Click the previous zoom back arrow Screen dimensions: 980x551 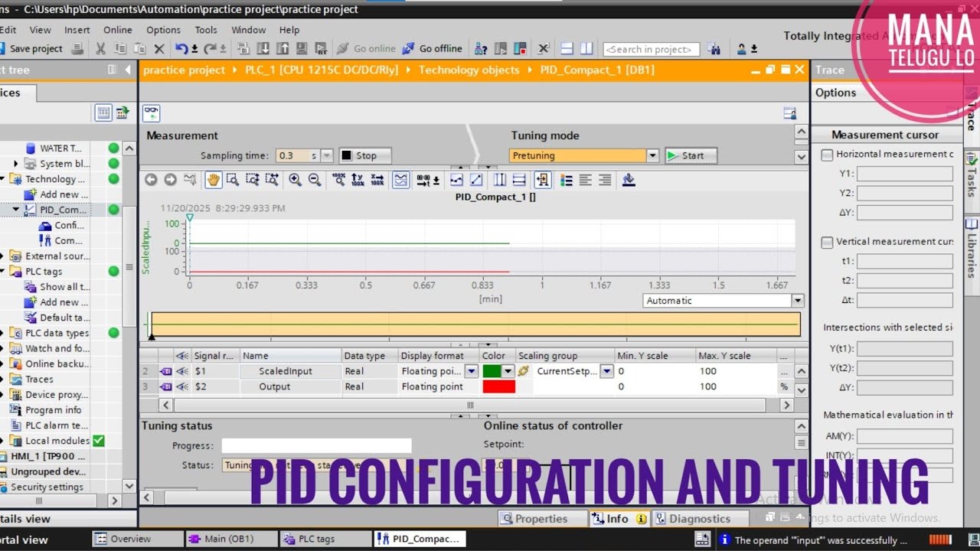(151, 180)
